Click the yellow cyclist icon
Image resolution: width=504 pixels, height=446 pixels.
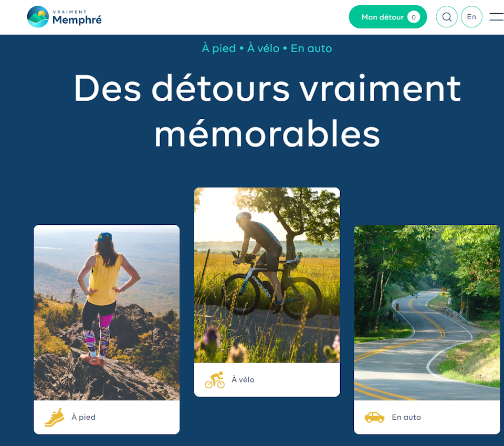pos(215,380)
